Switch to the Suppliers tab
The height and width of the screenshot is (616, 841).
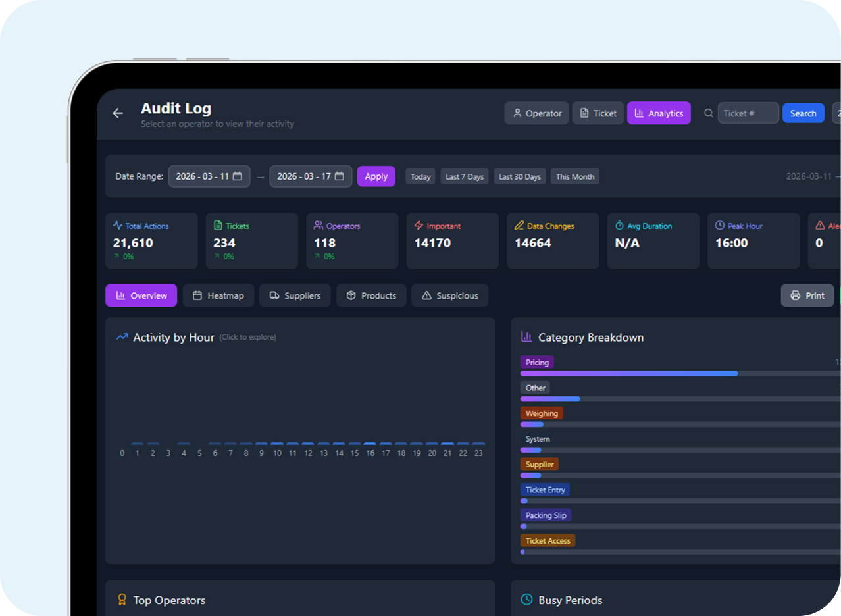tap(295, 295)
